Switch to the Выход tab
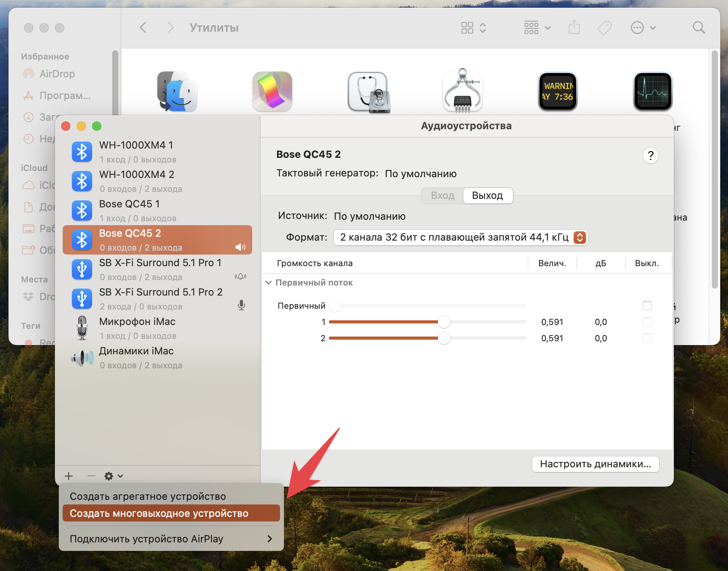The width and height of the screenshot is (728, 571). (488, 195)
